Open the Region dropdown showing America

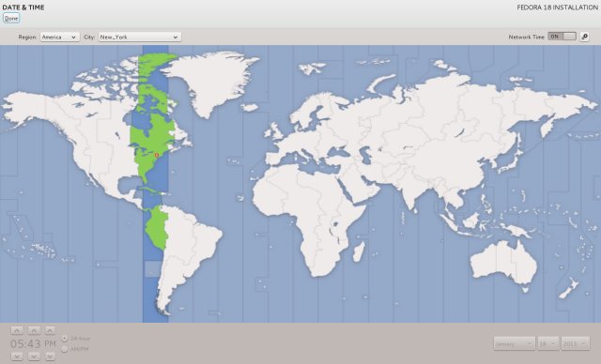60,38
